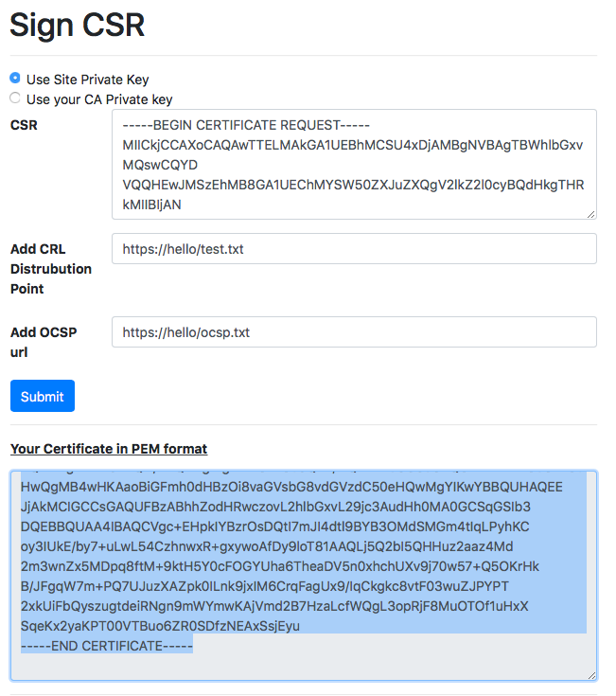The image size is (616, 696).
Task: Click the "Use Site Private Key" label text
Action: coord(87,80)
